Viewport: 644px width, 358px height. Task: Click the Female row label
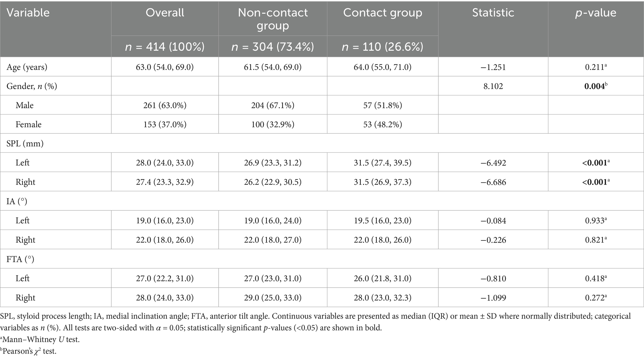(x=28, y=125)
